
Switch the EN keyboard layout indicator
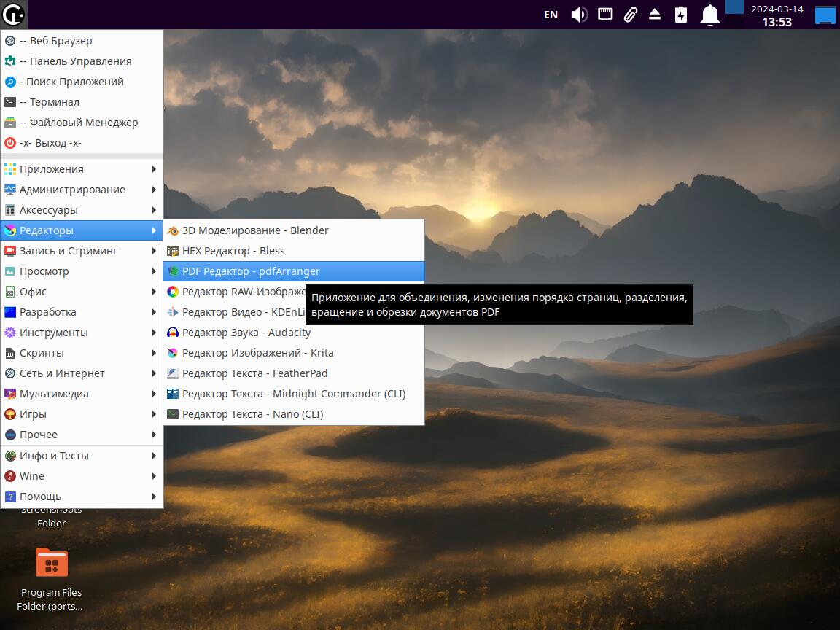click(x=551, y=15)
